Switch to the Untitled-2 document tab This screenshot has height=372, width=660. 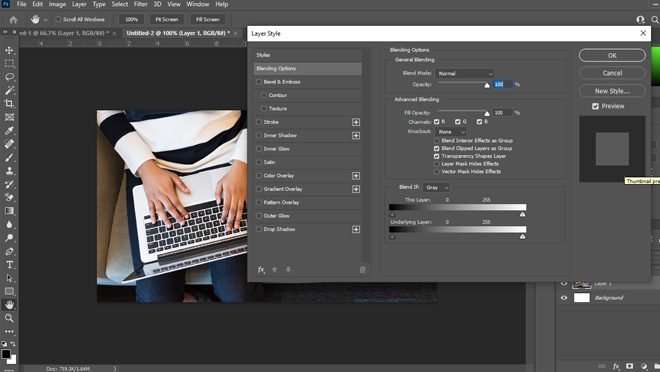pyautogui.click(x=178, y=33)
